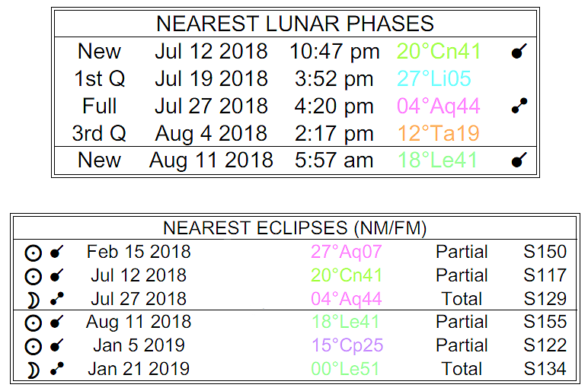
Task: Select the Moon crescent in the Jul 27 2018 eclipse row
Action: tap(33, 299)
